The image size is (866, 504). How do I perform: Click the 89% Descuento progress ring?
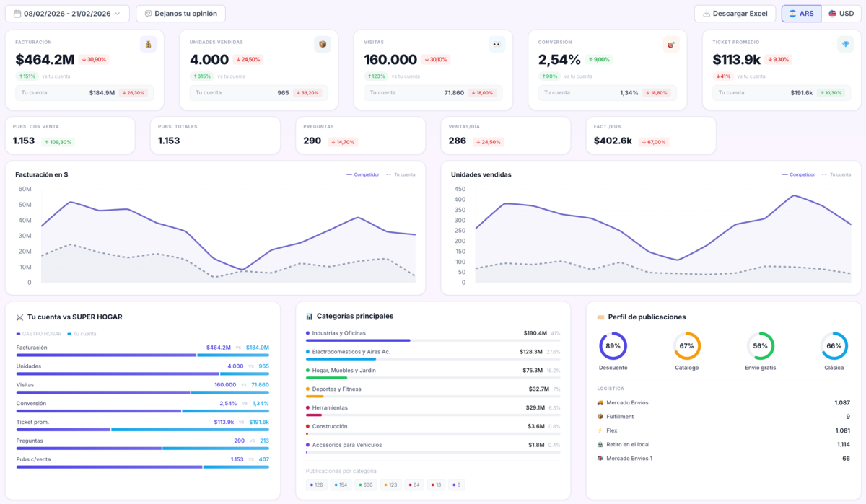(x=613, y=346)
